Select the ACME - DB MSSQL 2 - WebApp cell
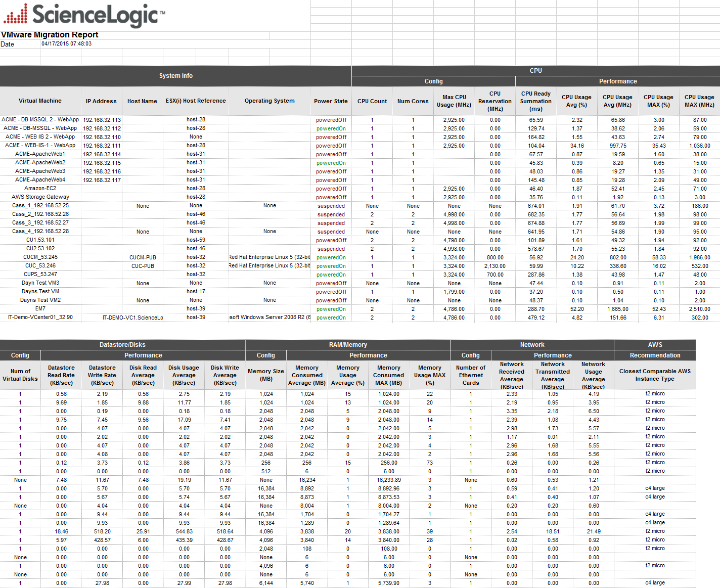720x588 pixels. (40, 120)
